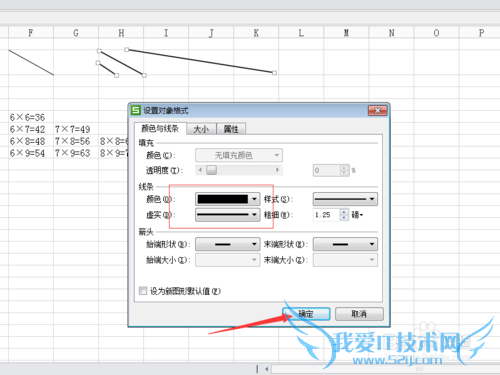Open the fill color 无填充颜色 dropdown

(x=239, y=155)
